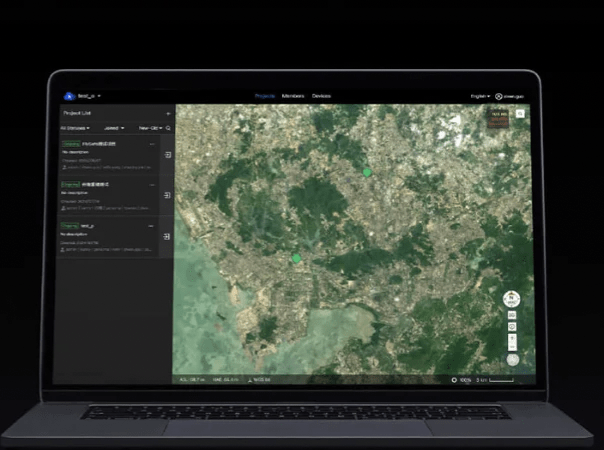The width and height of the screenshot is (604, 450).
Task: Reset map orientation with the compass
Action: pos(512,299)
